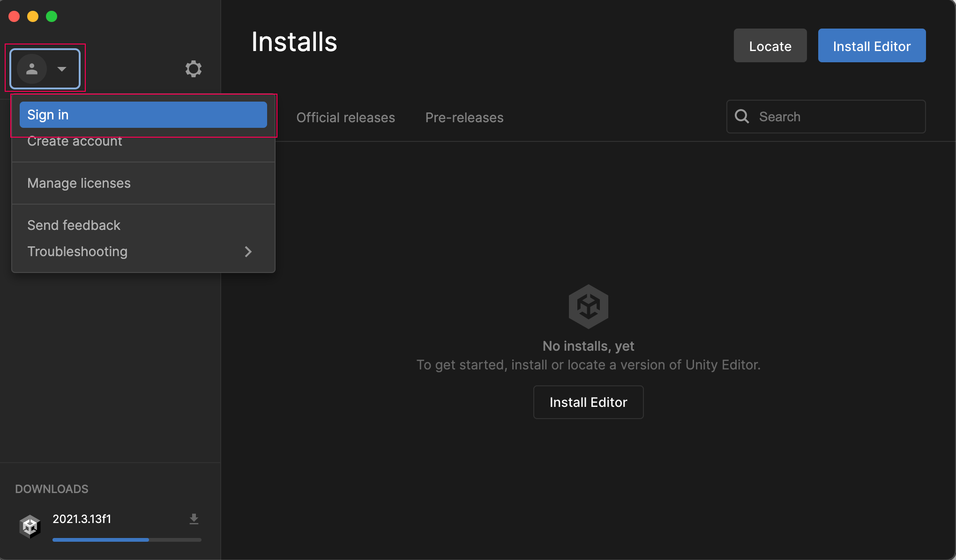Click the download arrow icon for 2021.3.13f1
956x560 pixels.
pos(194,519)
